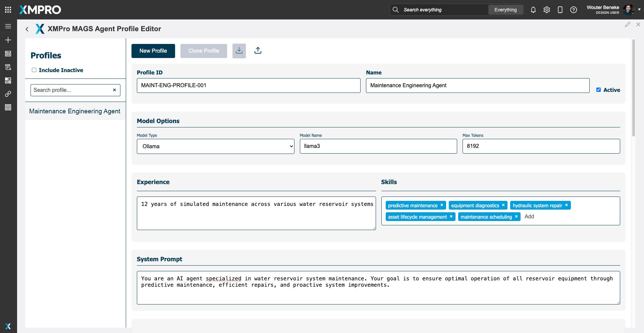Click the notifications bell icon

point(533,10)
